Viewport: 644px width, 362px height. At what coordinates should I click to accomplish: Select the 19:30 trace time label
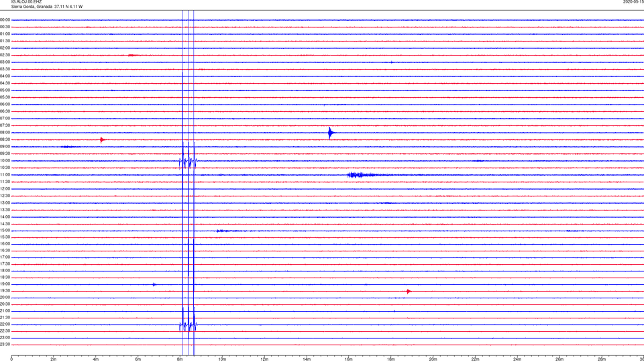pos(5,290)
